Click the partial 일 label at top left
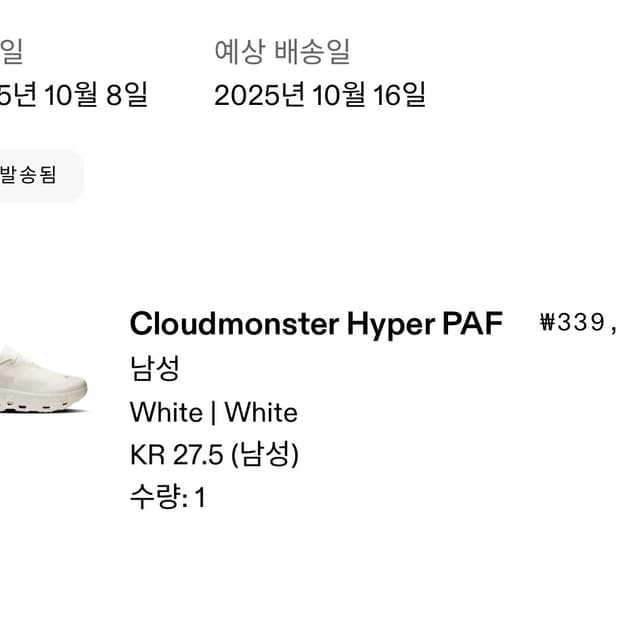The width and height of the screenshot is (620, 620). coord(12,51)
